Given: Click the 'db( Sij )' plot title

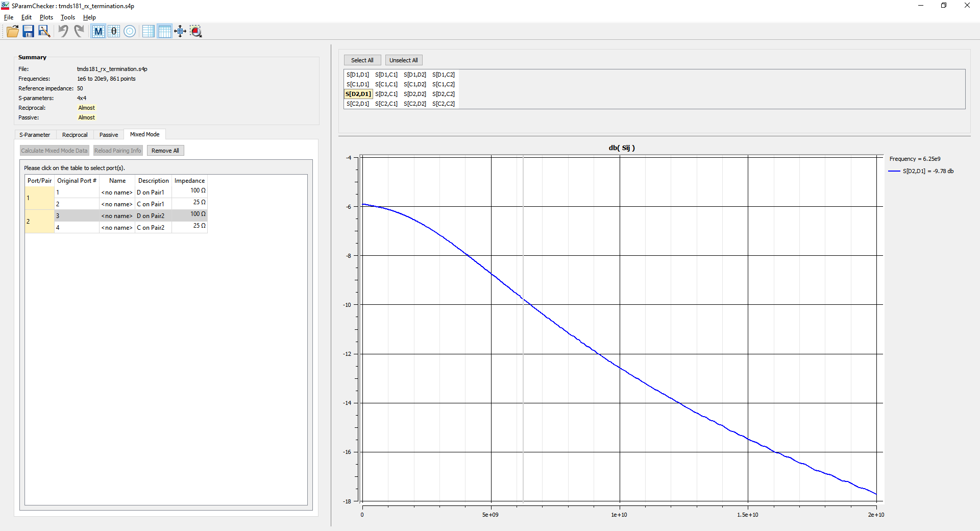Looking at the screenshot, I should coord(622,148).
